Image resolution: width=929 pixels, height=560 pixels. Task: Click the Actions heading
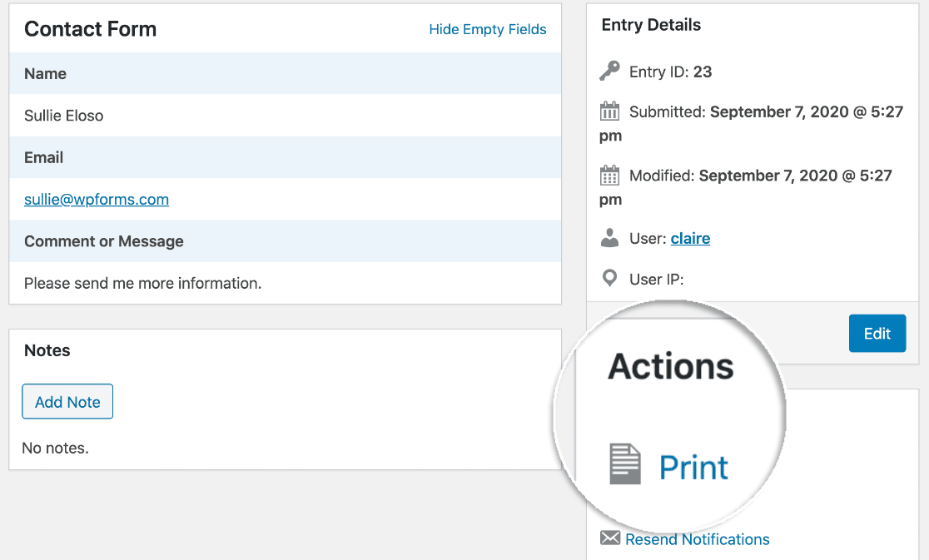pos(671,366)
